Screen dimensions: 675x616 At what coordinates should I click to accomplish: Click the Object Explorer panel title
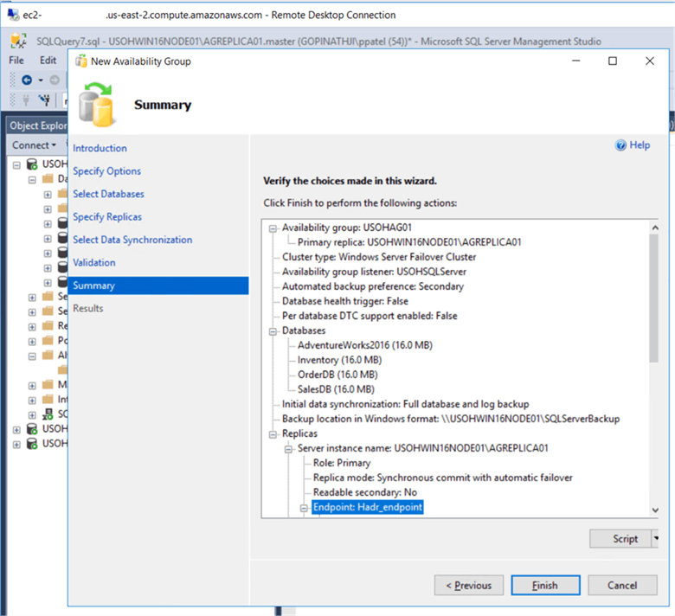pyautogui.click(x=39, y=125)
